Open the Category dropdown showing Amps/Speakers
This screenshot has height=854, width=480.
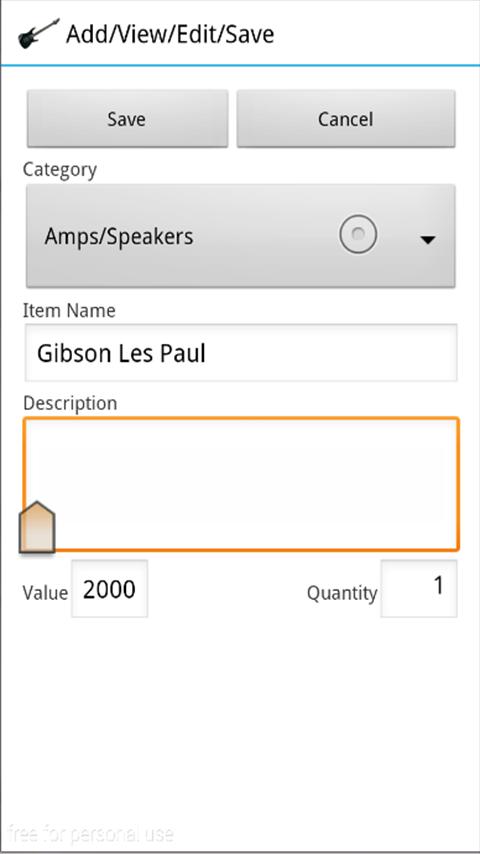[241, 236]
